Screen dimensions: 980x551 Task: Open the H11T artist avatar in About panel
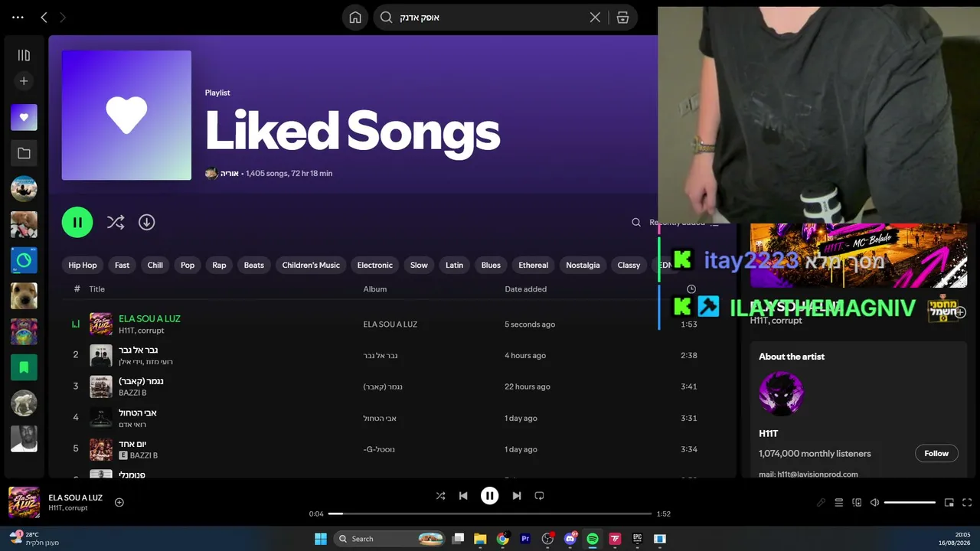pyautogui.click(x=781, y=394)
